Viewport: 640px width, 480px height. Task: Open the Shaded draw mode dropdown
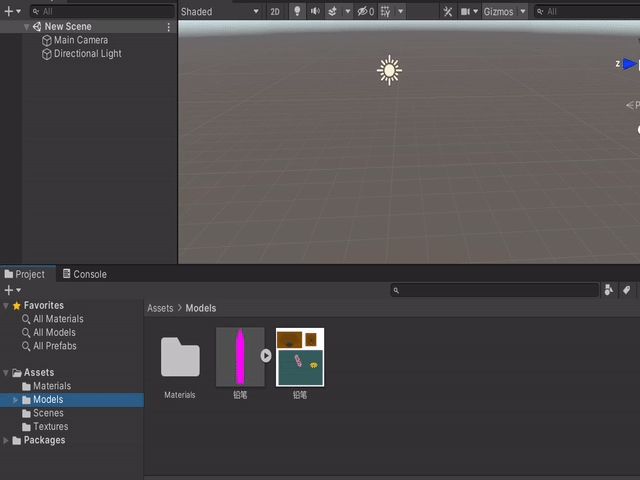click(220, 11)
